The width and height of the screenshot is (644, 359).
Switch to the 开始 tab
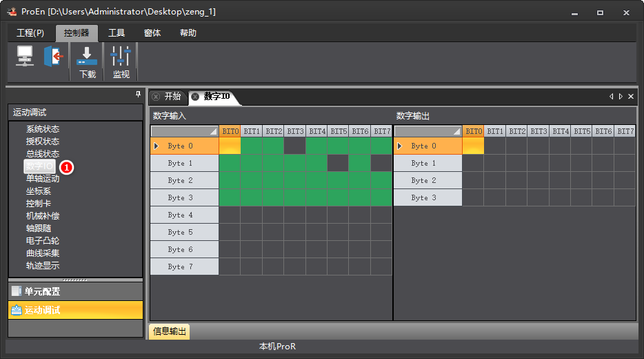pyautogui.click(x=172, y=96)
